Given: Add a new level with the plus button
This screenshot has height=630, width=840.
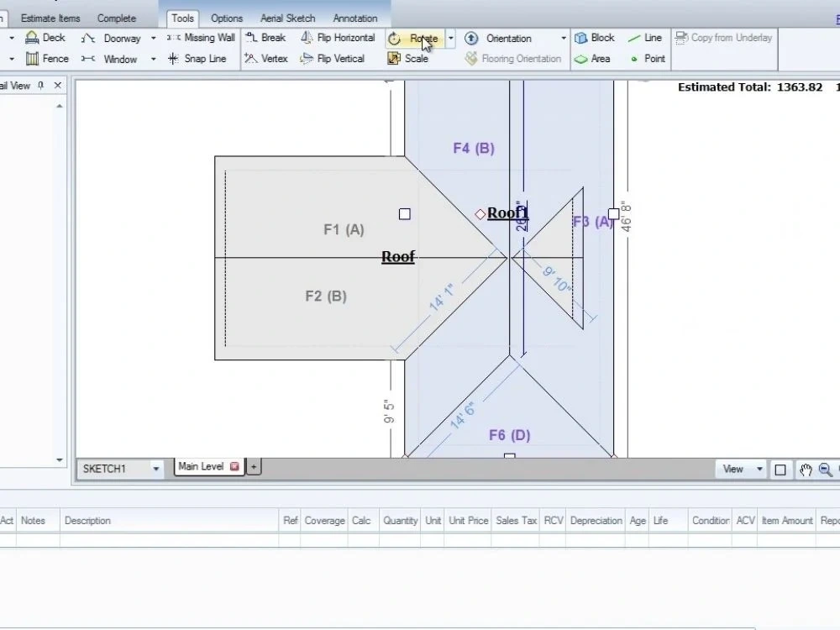Looking at the screenshot, I should [x=254, y=466].
